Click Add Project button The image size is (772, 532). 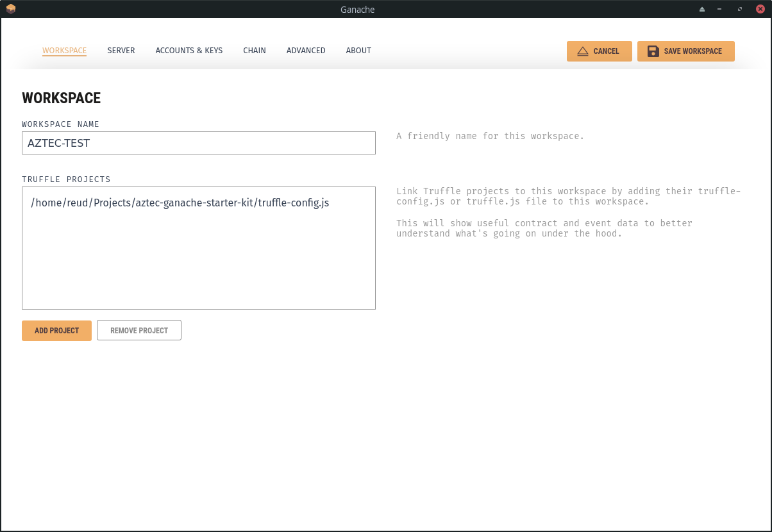point(56,331)
